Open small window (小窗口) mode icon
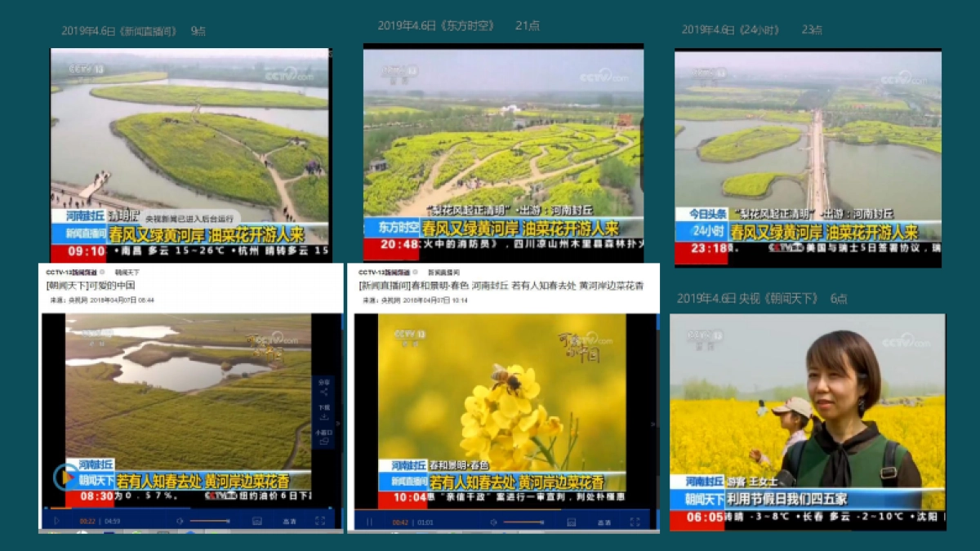This screenshot has width=980, height=551. pos(323,436)
